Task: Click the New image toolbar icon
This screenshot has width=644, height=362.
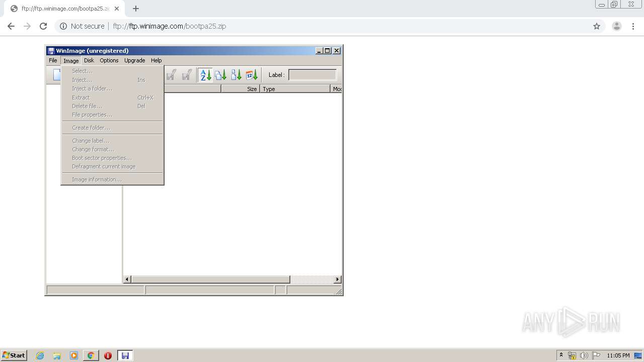Action: pyautogui.click(x=56, y=75)
